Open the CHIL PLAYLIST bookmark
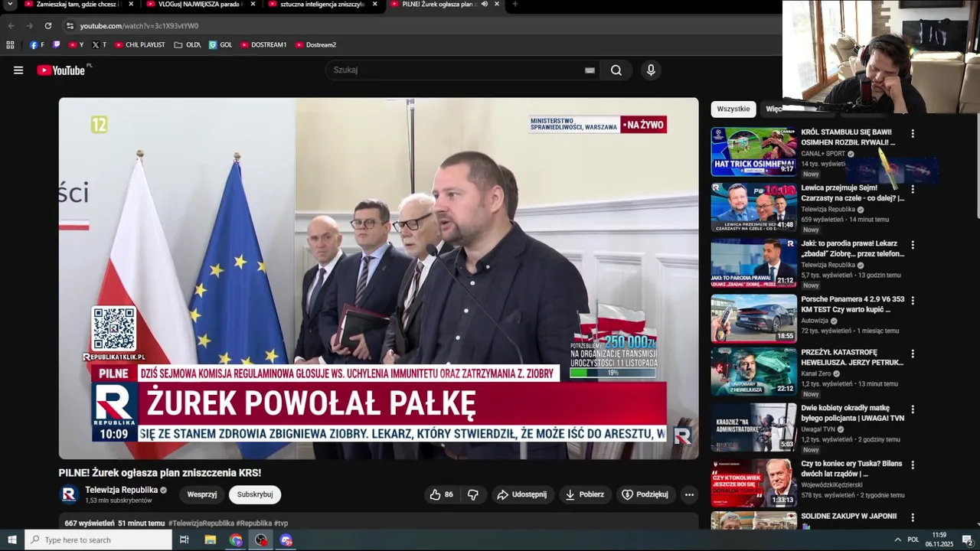Viewport: 980px width, 551px height. 140,45
